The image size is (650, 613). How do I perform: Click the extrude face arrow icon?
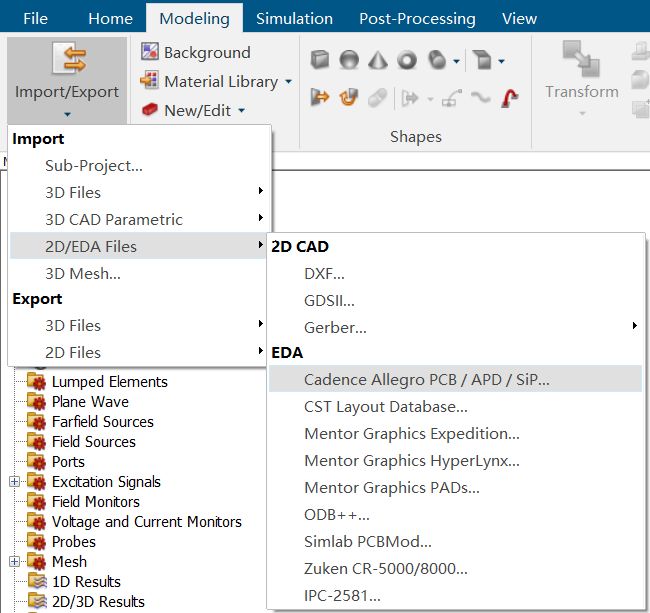(x=320, y=98)
